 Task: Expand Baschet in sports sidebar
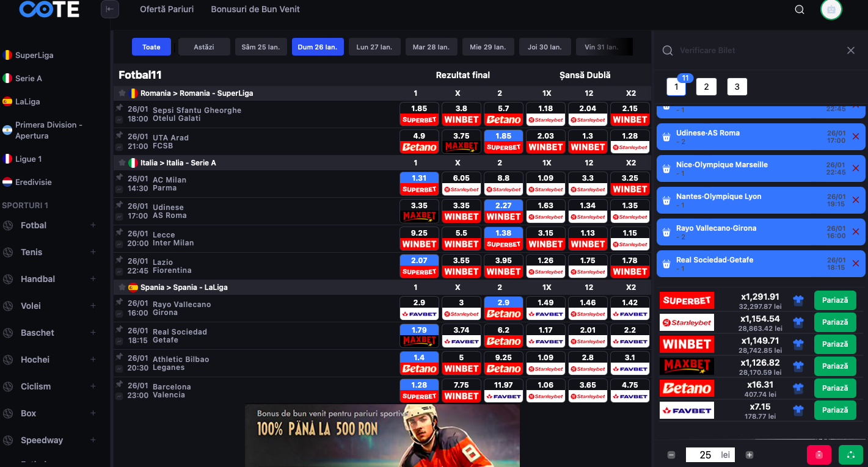click(93, 333)
